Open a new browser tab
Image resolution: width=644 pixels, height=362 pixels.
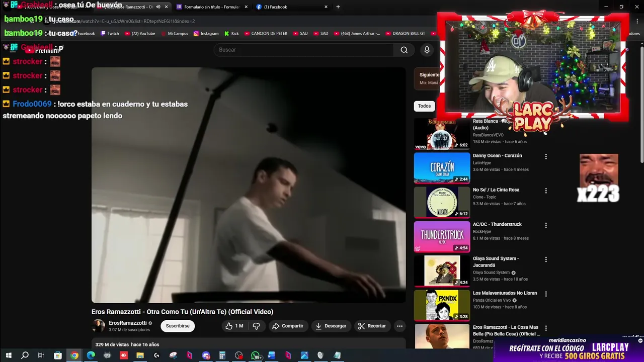338,7
